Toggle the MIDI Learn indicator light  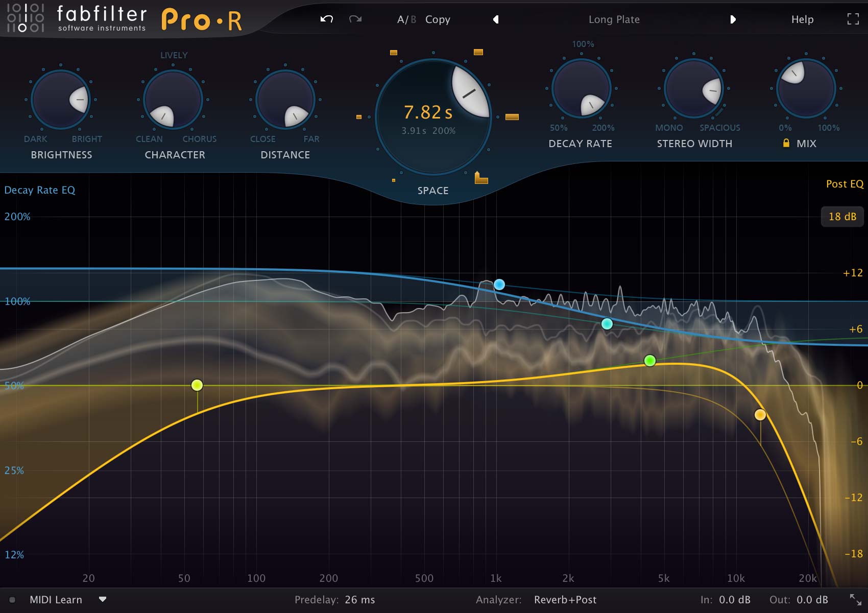click(x=12, y=600)
